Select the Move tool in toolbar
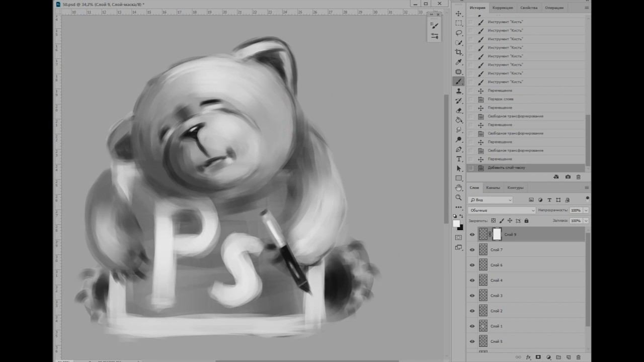Screen dimensions: 644x362 click(458, 14)
